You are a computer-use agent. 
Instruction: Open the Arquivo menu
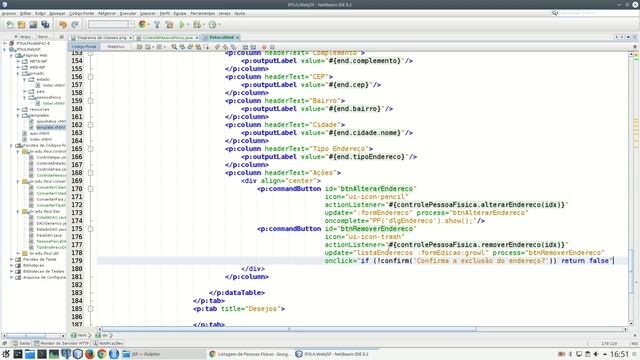tap(9, 13)
